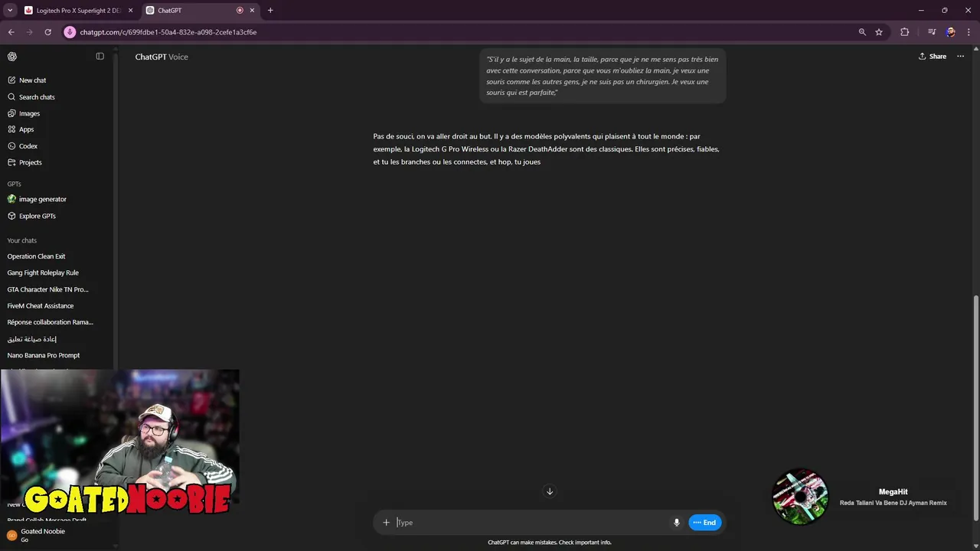
Task: Open the browser three-dot menu
Action: [x=969, y=32]
